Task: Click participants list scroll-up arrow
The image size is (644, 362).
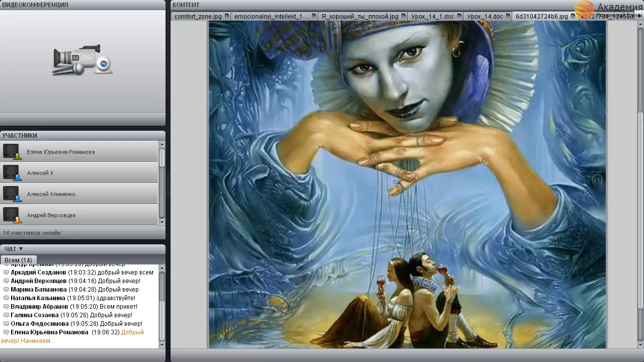Action: pyautogui.click(x=162, y=145)
